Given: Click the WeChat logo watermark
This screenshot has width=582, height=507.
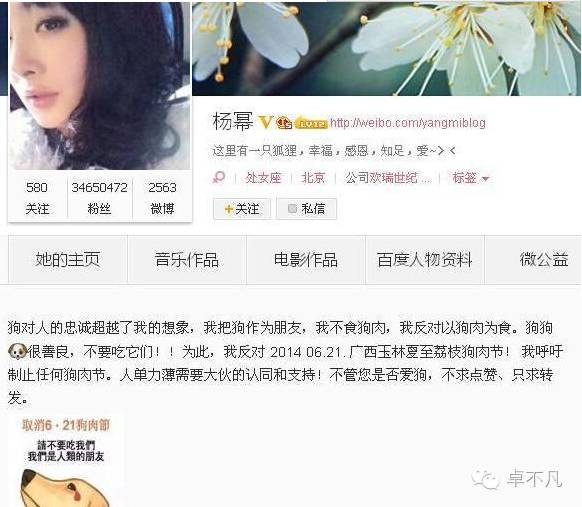Looking at the screenshot, I should click(x=485, y=479).
